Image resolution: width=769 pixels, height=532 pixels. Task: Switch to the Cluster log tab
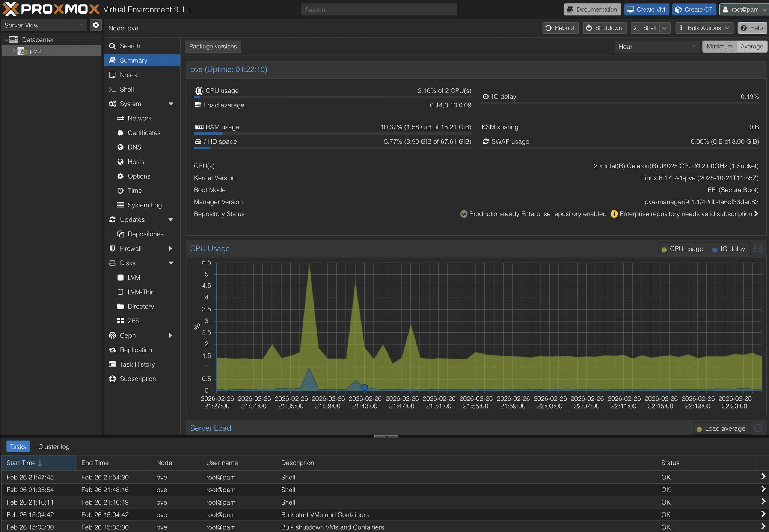click(x=54, y=446)
